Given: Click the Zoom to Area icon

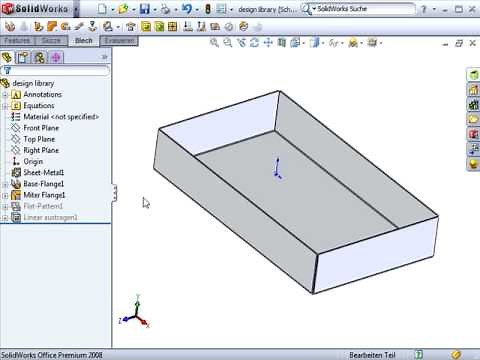Looking at the screenshot, I should (228, 43).
